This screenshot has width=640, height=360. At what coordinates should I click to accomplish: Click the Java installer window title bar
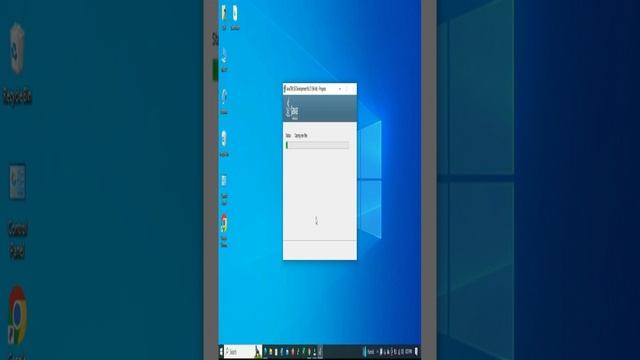(x=320, y=89)
